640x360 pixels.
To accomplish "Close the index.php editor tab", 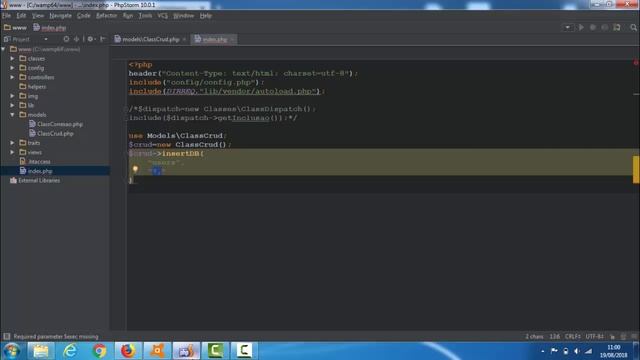I will tap(232, 39).
